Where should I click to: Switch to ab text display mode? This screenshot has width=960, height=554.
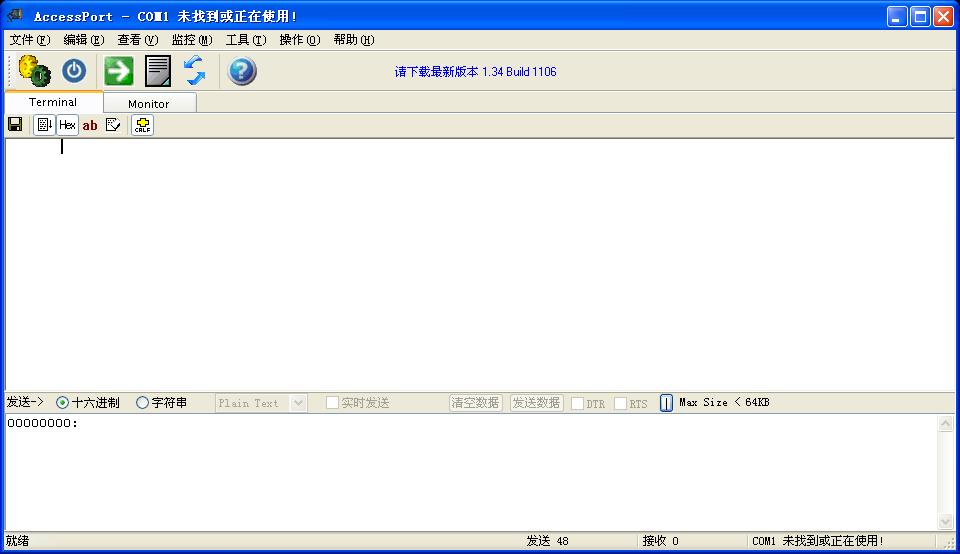click(x=90, y=125)
